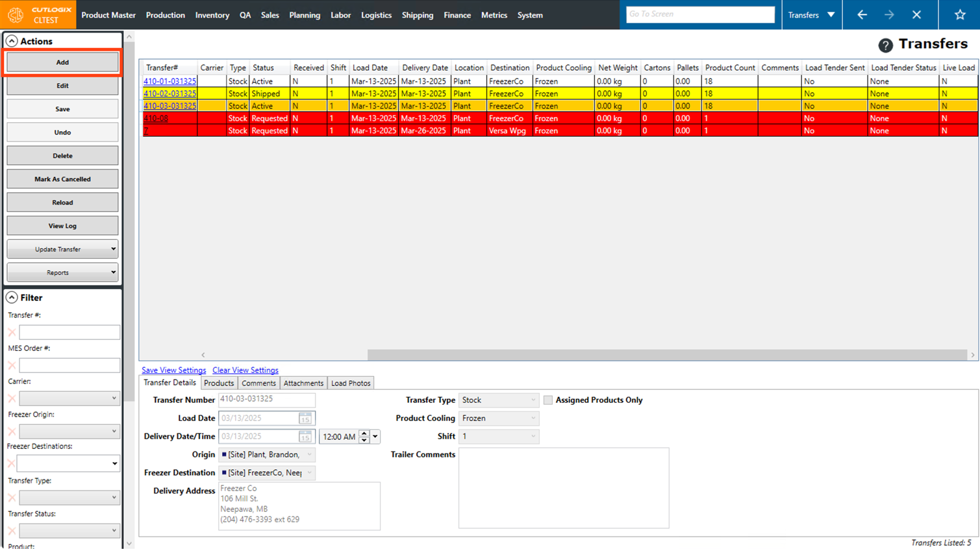Switch to the Products tab

point(219,383)
